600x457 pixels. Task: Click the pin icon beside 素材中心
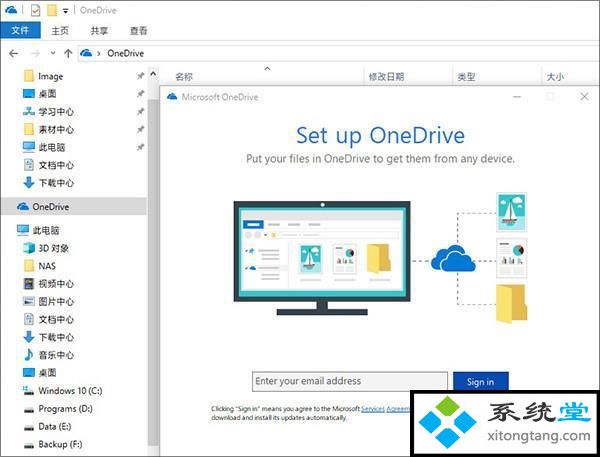click(x=140, y=129)
